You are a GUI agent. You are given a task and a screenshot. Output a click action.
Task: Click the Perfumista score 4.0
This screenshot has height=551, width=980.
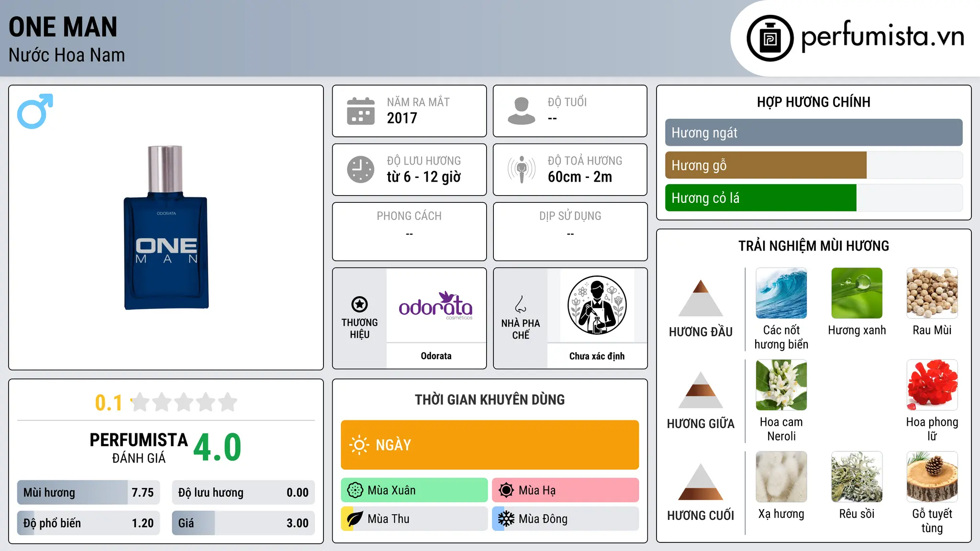click(217, 447)
